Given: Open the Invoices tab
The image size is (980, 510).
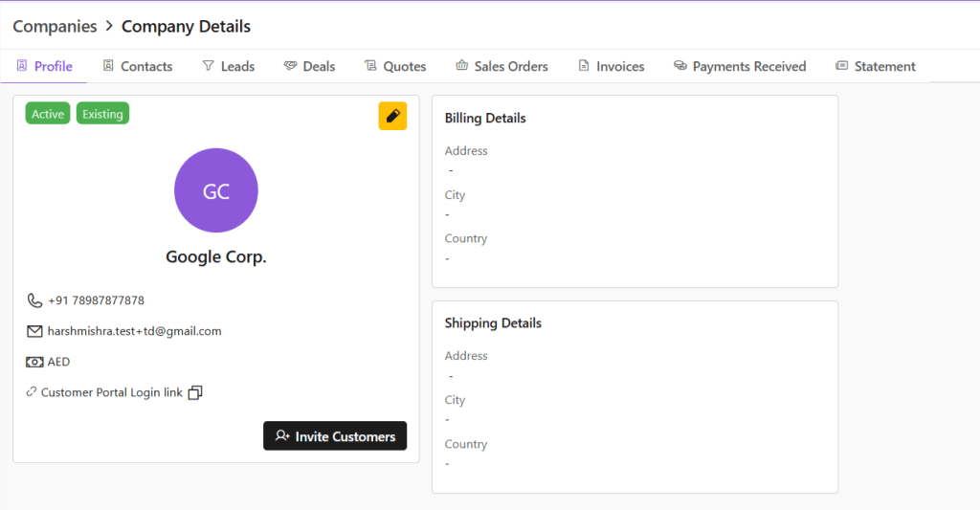Looking at the screenshot, I should point(611,66).
